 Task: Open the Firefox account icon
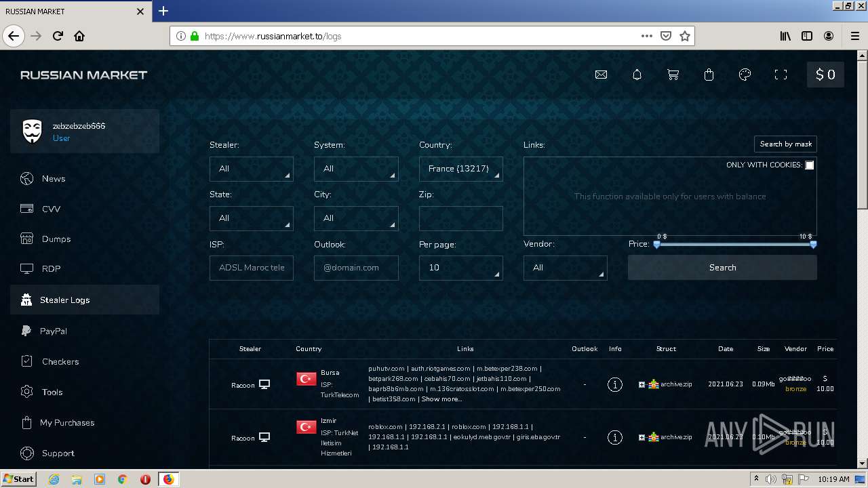click(829, 36)
